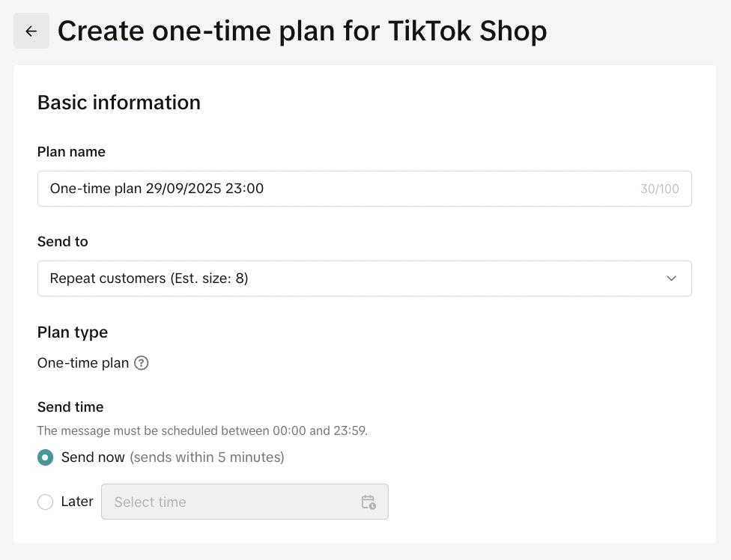Click the sends within 5 minutes note
Image resolution: width=731 pixels, height=560 pixels.
point(207,457)
